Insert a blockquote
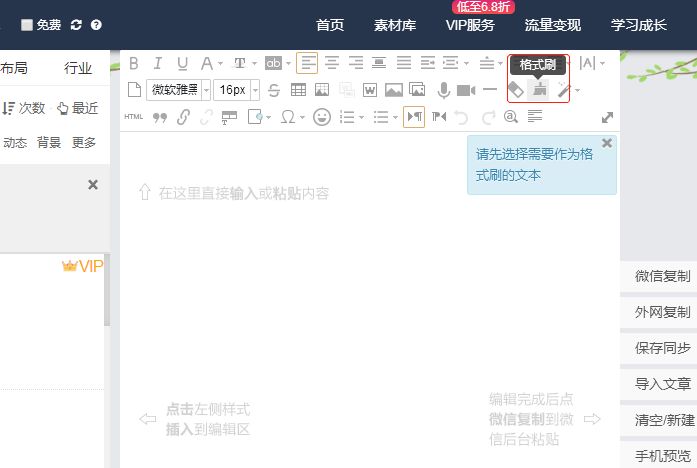The height and width of the screenshot is (468, 697). tap(159, 117)
